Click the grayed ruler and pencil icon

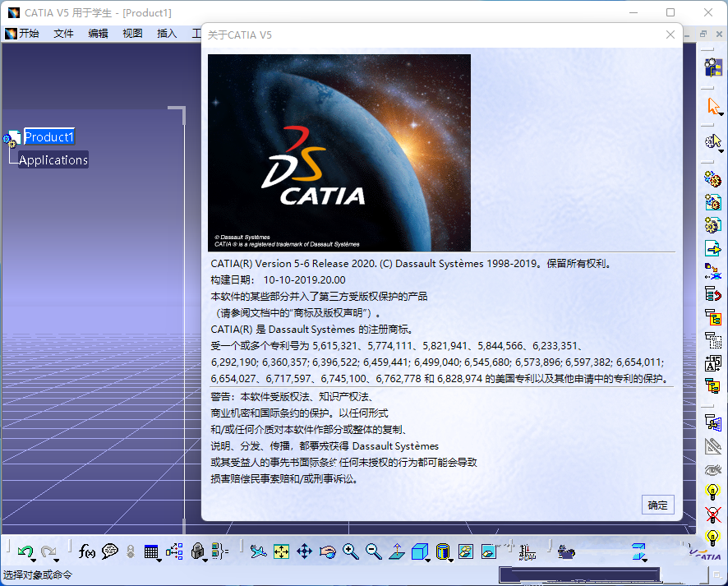(x=712, y=446)
